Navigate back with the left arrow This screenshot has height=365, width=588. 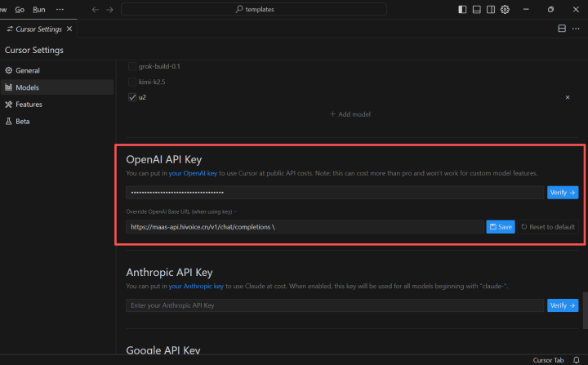point(96,9)
